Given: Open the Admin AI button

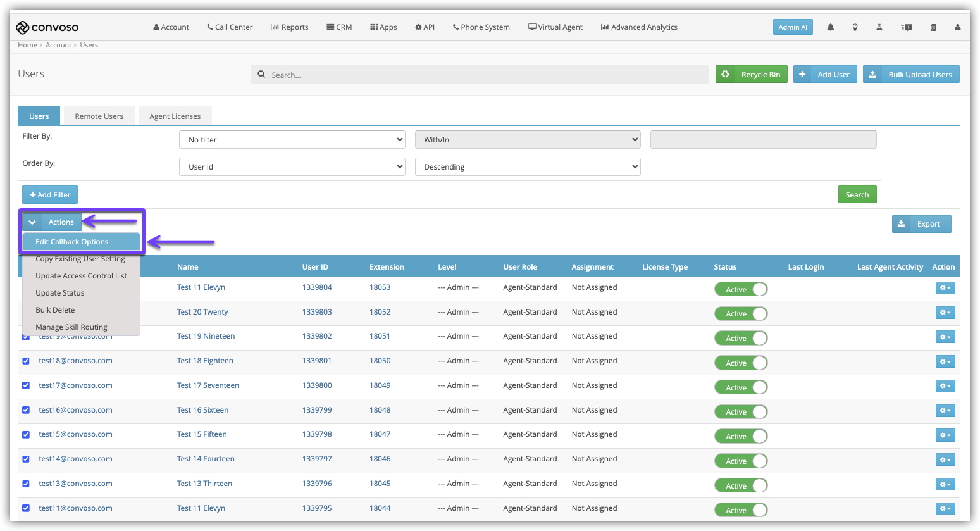Looking at the screenshot, I should tap(793, 27).
